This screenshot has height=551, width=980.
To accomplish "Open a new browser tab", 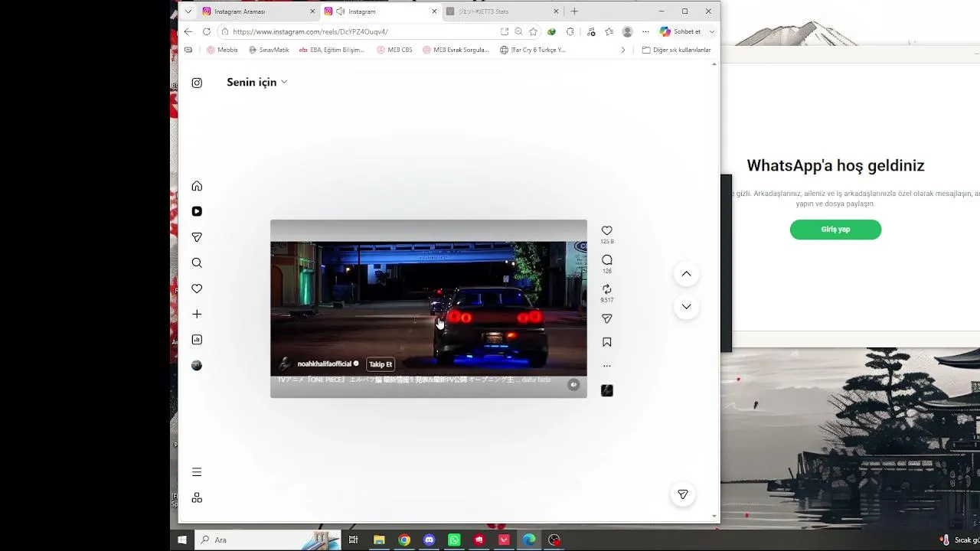I will point(574,11).
